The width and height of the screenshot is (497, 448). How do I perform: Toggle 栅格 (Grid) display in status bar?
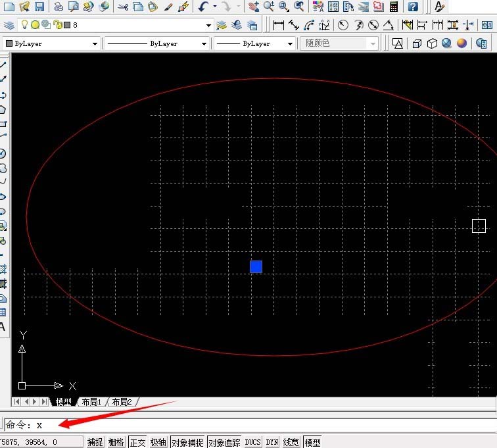[x=116, y=442]
